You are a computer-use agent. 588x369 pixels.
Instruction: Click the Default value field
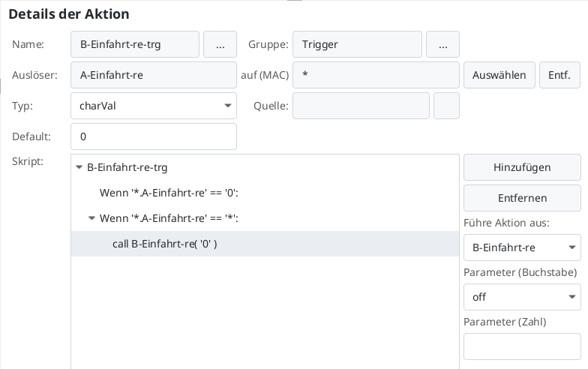[x=154, y=136]
